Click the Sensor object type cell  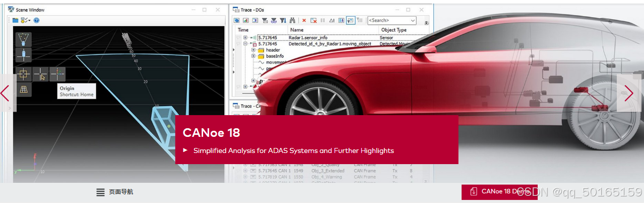(387, 37)
